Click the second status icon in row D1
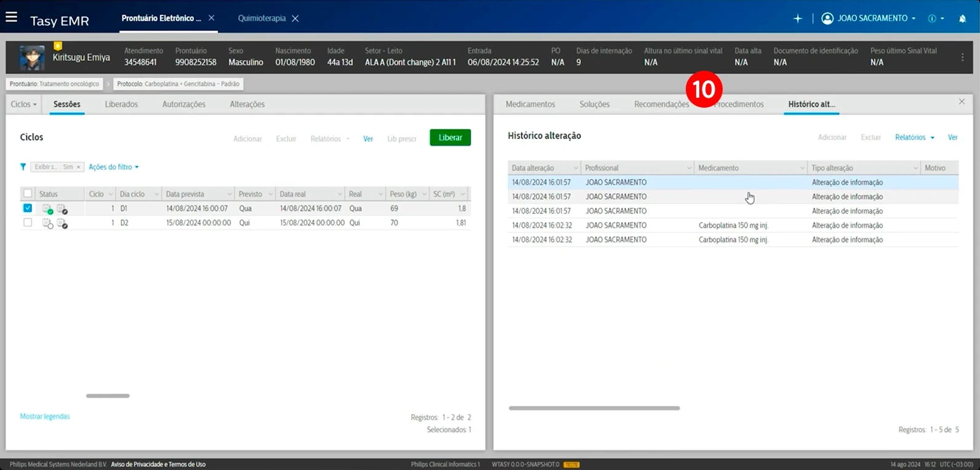 62,209
